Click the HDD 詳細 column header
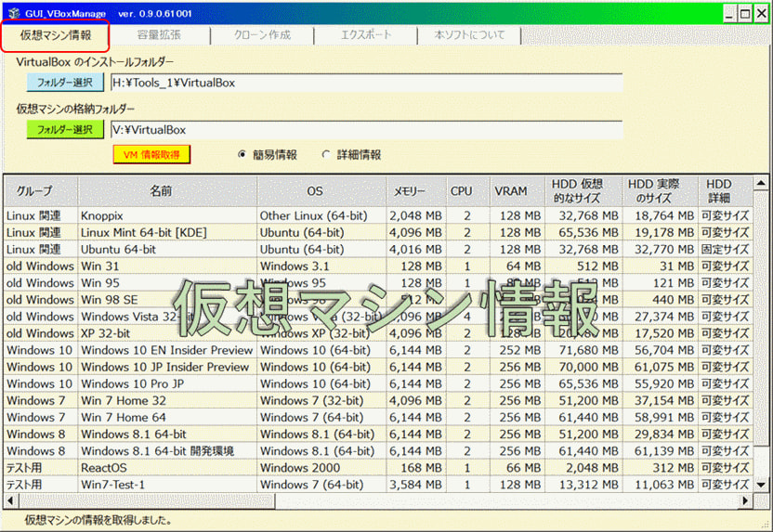773x532 pixels. [726, 191]
